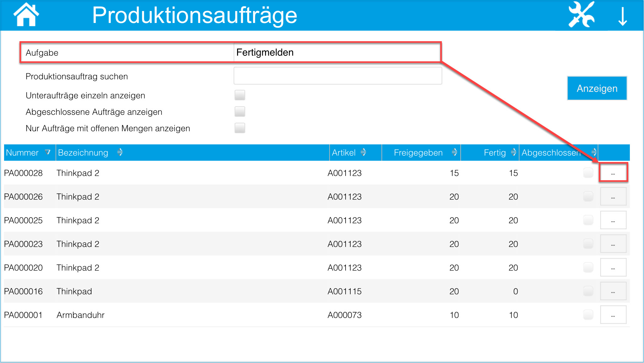Sort the Abgeschlossen column
Image resolution: width=644 pixels, height=363 pixels.
pos(594,152)
